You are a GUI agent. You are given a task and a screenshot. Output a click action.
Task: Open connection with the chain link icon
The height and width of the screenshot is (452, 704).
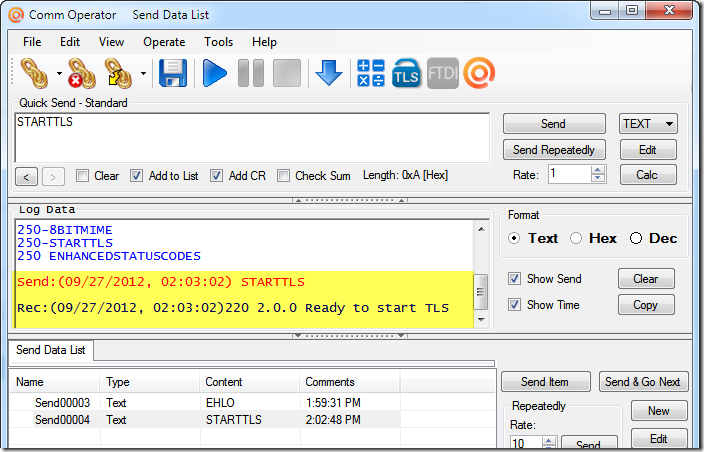(x=35, y=73)
